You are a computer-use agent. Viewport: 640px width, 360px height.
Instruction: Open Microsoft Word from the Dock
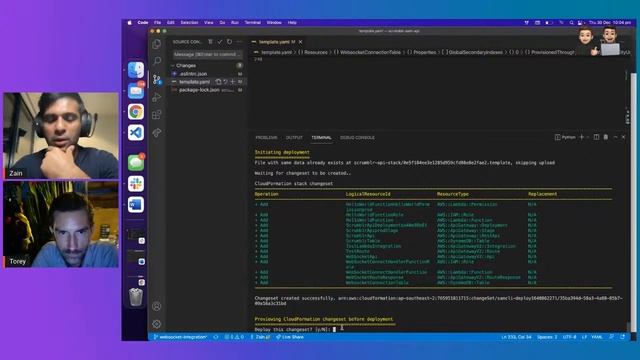coord(136,204)
